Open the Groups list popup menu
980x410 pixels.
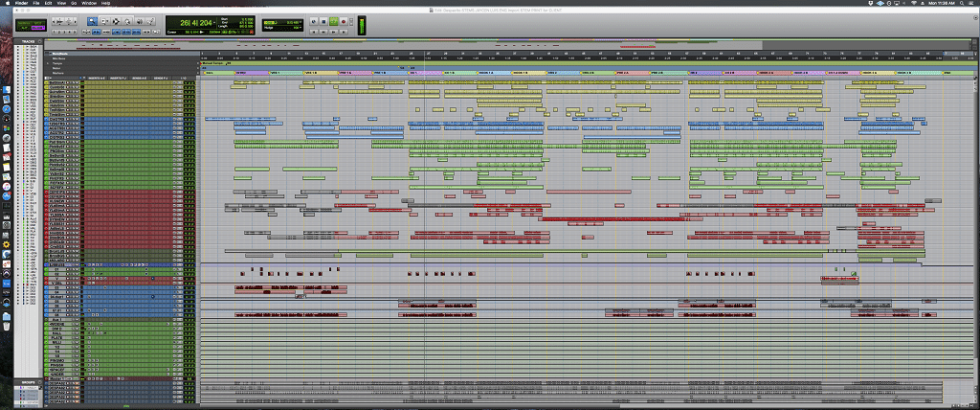click(x=40, y=382)
